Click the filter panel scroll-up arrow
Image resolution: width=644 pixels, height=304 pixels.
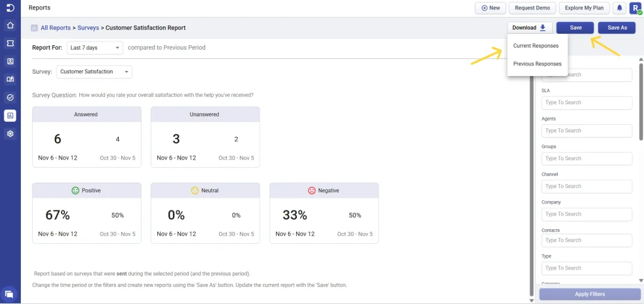click(x=641, y=59)
